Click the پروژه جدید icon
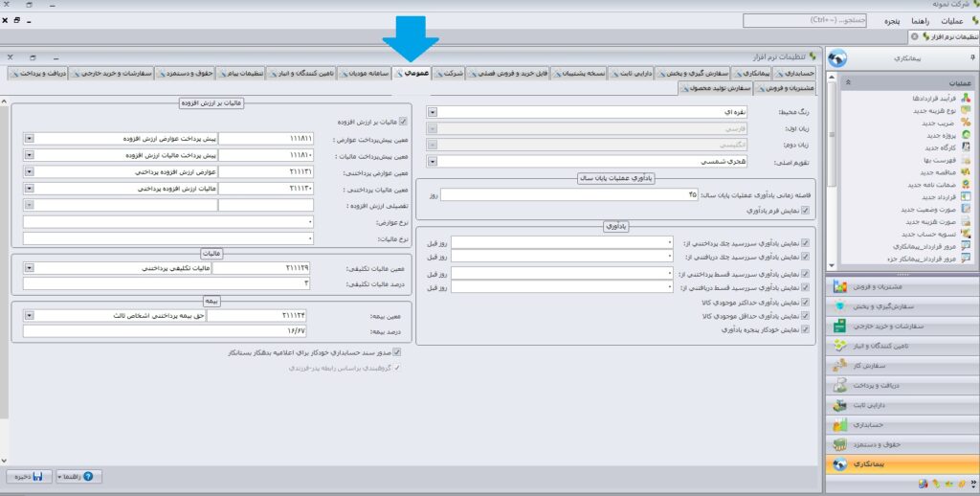This screenshot has width=980, height=496. [966, 135]
